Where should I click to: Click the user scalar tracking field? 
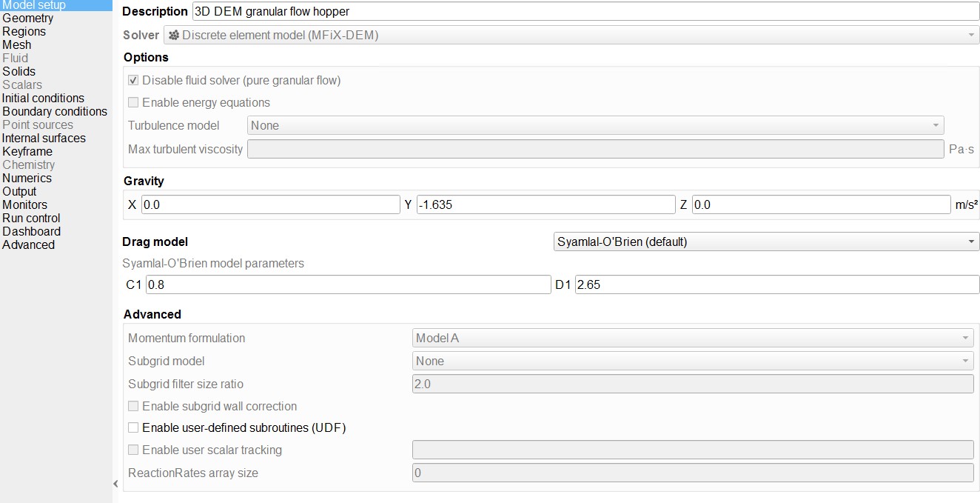pyautogui.click(x=693, y=450)
